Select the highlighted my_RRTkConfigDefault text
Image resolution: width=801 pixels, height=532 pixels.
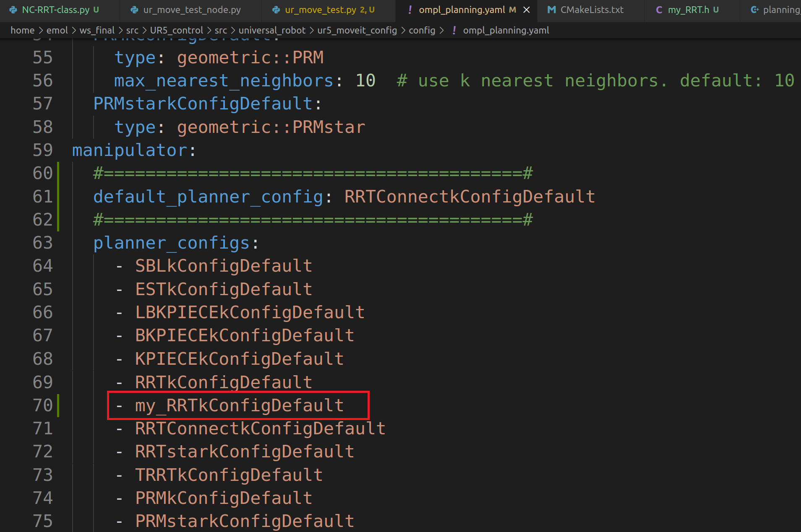pos(239,405)
